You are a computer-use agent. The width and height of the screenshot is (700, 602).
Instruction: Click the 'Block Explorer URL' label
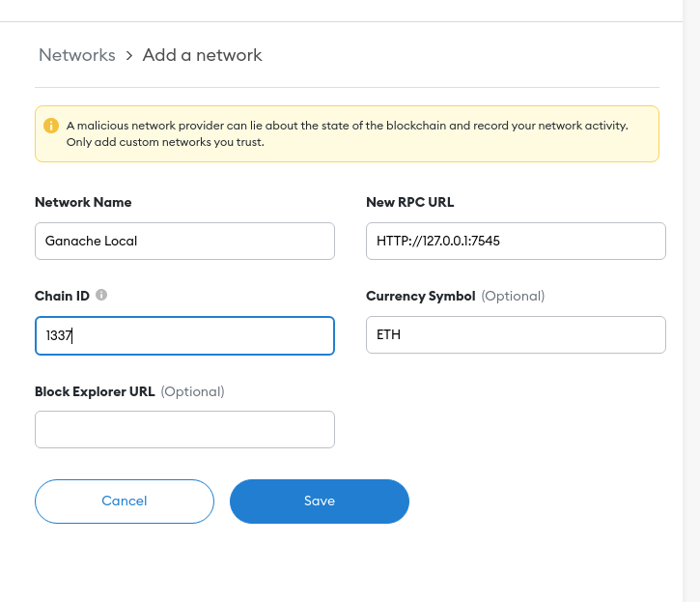tap(94, 391)
